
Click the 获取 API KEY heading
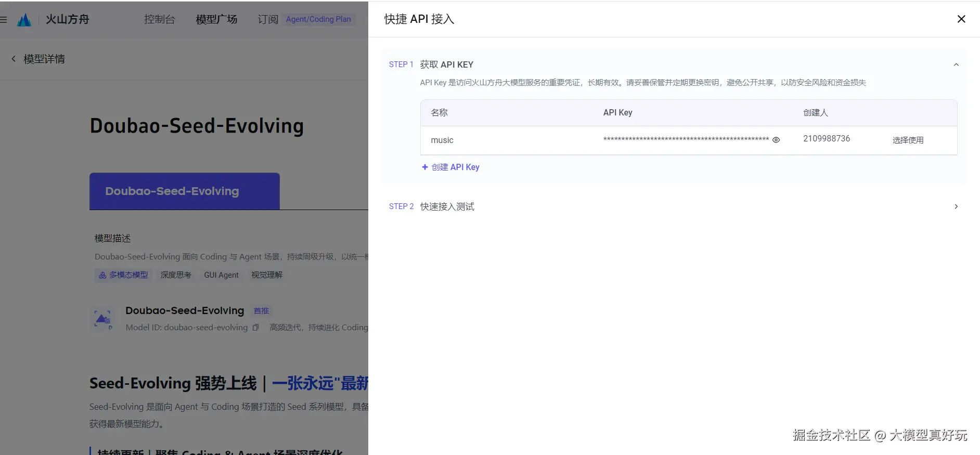(x=447, y=64)
